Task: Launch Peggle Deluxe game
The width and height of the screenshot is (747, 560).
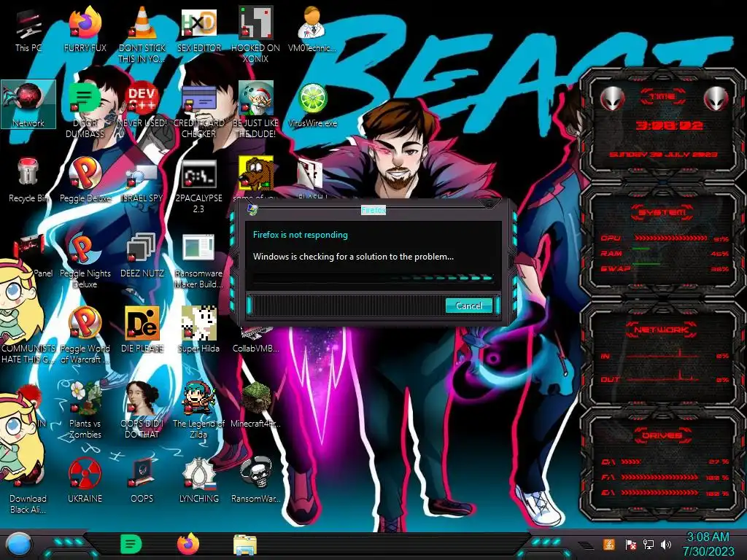Action: click(x=85, y=180)
